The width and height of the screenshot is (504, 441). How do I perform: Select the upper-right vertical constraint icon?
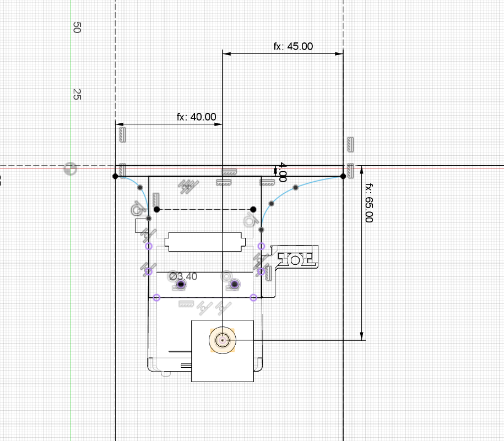349,144
